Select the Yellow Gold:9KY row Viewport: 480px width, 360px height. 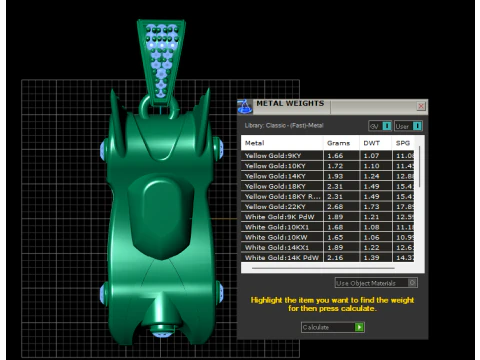[327, 156]
